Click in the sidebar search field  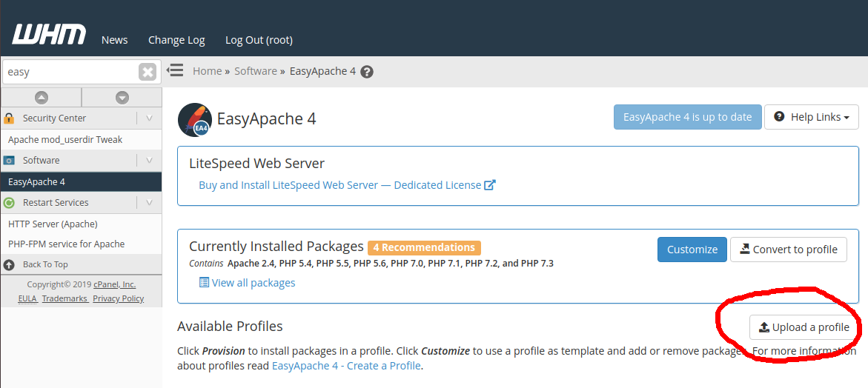point(71,72)
